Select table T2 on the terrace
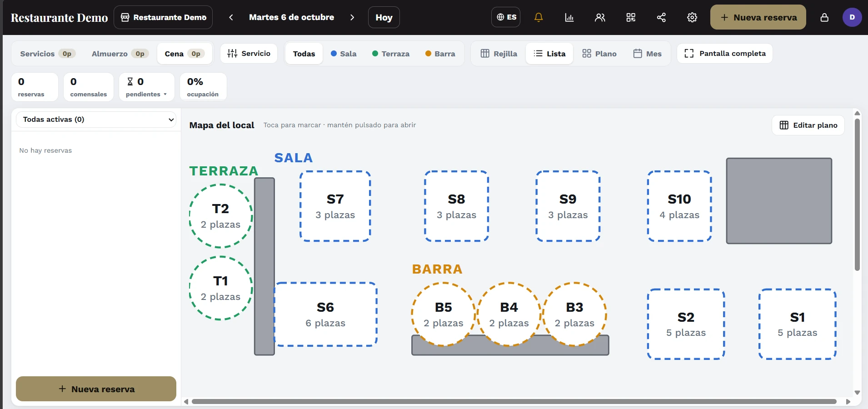This screenshot has height=409, width=868. tap(220, 216)
